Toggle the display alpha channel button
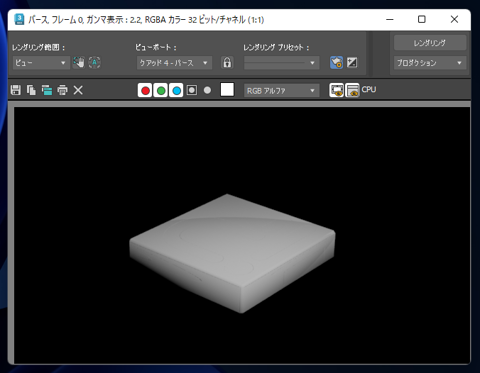The image size is (480, 373). point(192,90)
